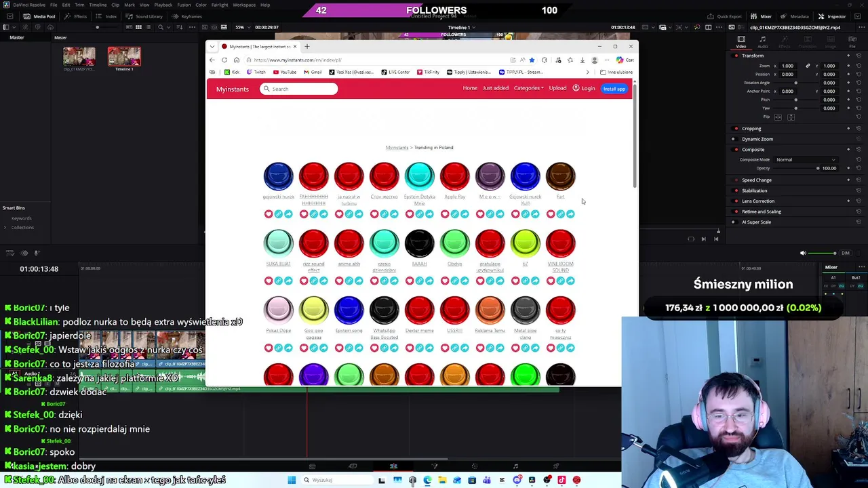
Task: Open the Just added link
Action: point(496,88)
